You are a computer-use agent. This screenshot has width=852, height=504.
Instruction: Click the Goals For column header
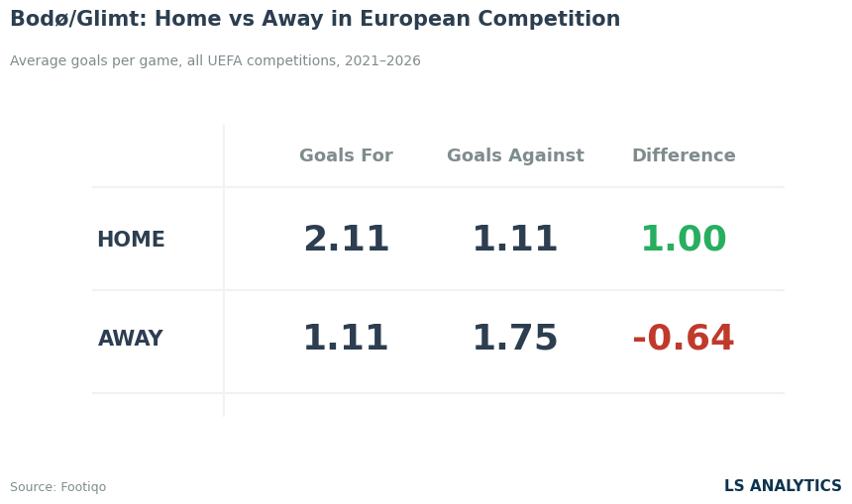pos(346,155)
